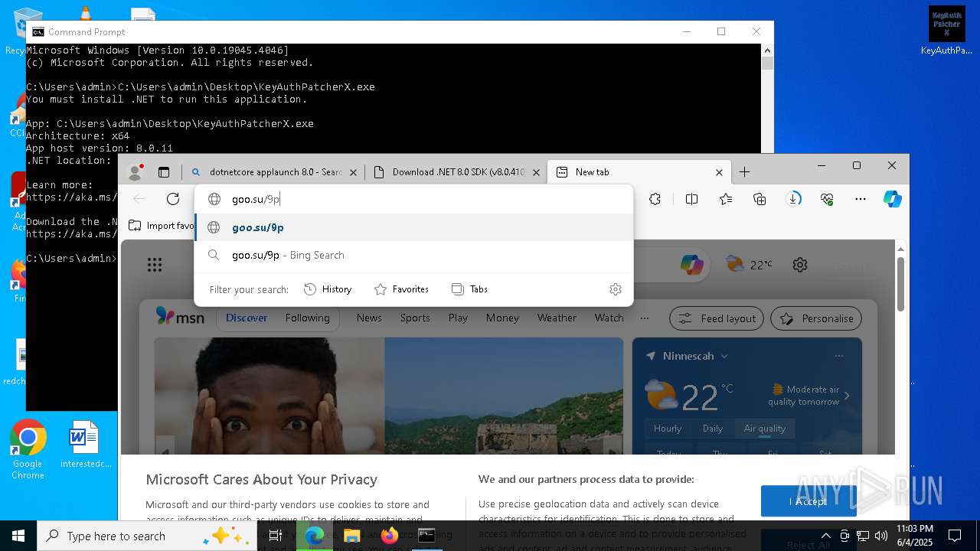This screenshot has height=551, width=980.
Task: Click the MSN logo
Action: [x=180, y=317]
